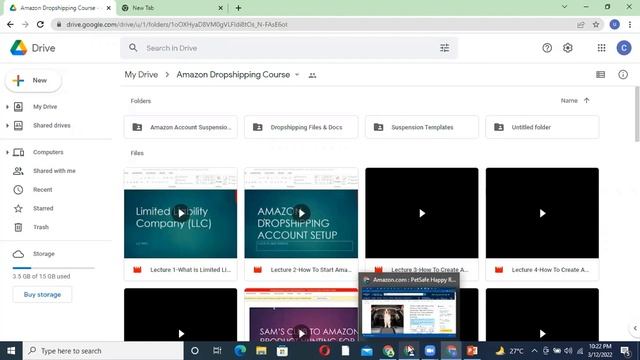Click Type here to search box
The height and width of the screenshot is (360, 640).
[103, 351]
